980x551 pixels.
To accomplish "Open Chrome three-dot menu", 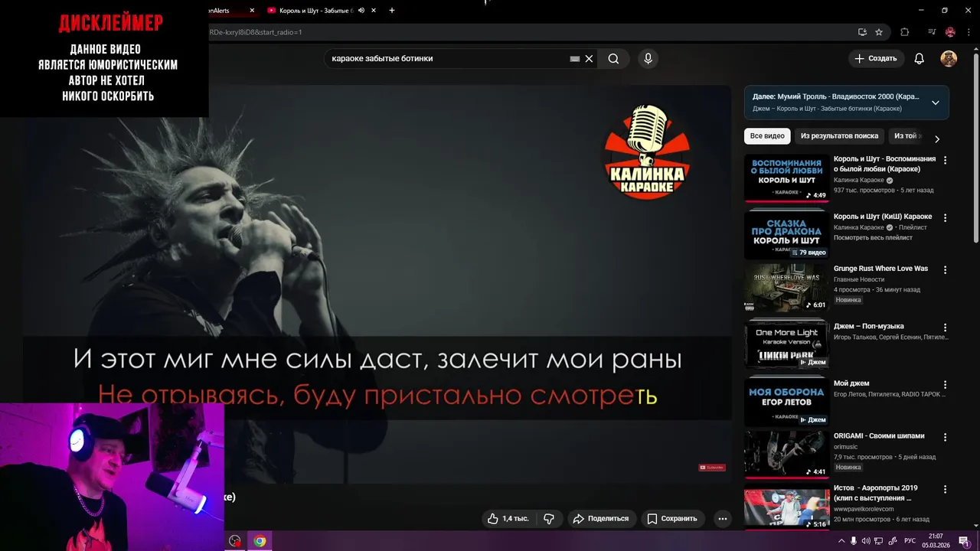I will 969,32.
